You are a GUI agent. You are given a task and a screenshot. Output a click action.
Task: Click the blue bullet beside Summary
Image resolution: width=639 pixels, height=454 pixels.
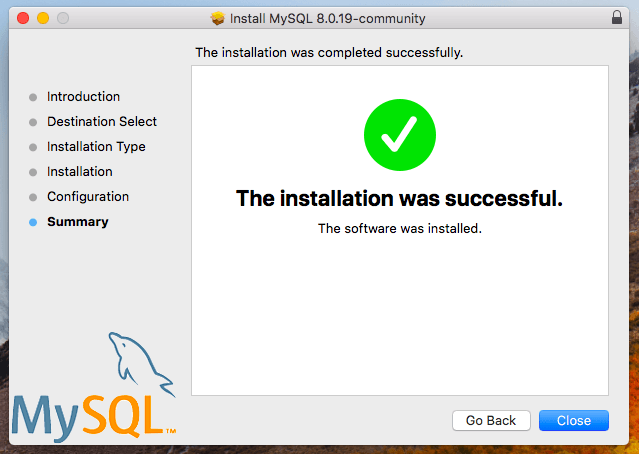point(33,222)
